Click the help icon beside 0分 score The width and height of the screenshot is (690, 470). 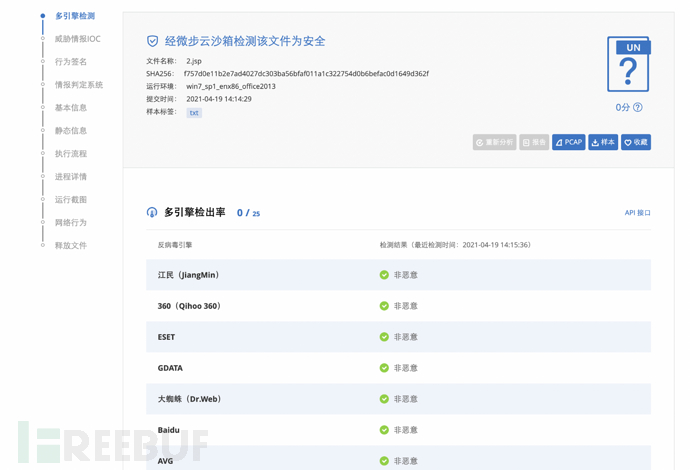click(638, 107)
